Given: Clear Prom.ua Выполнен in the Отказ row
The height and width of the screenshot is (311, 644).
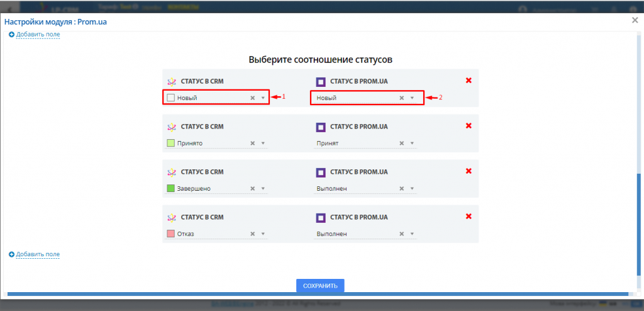Looking at the screenshot, I should [x=402, y=234].
